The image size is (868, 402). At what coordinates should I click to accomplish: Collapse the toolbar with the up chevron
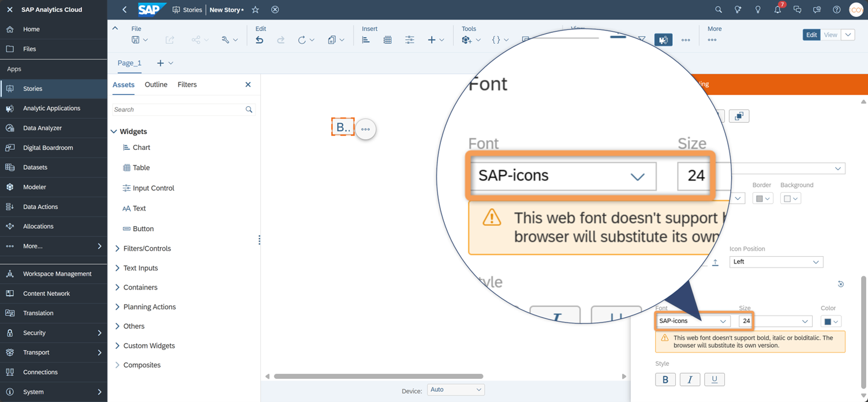click(x=115, y=28)
